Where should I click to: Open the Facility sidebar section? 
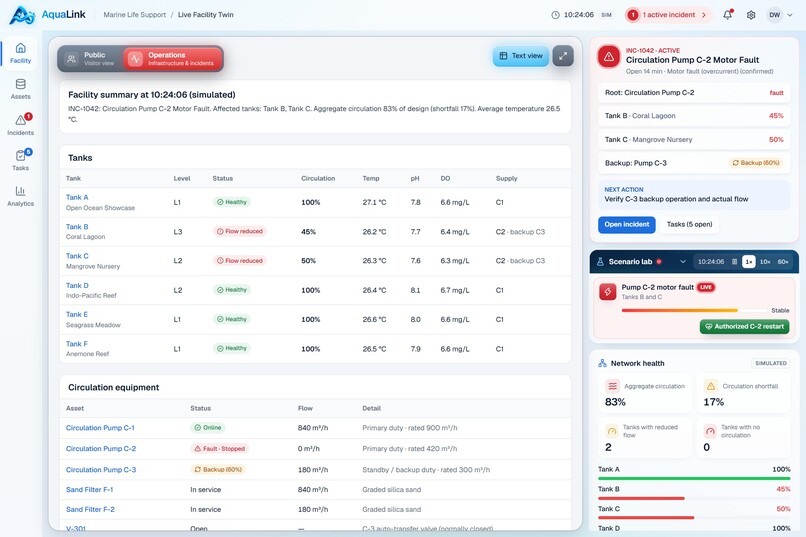click(x=20, y=53)
